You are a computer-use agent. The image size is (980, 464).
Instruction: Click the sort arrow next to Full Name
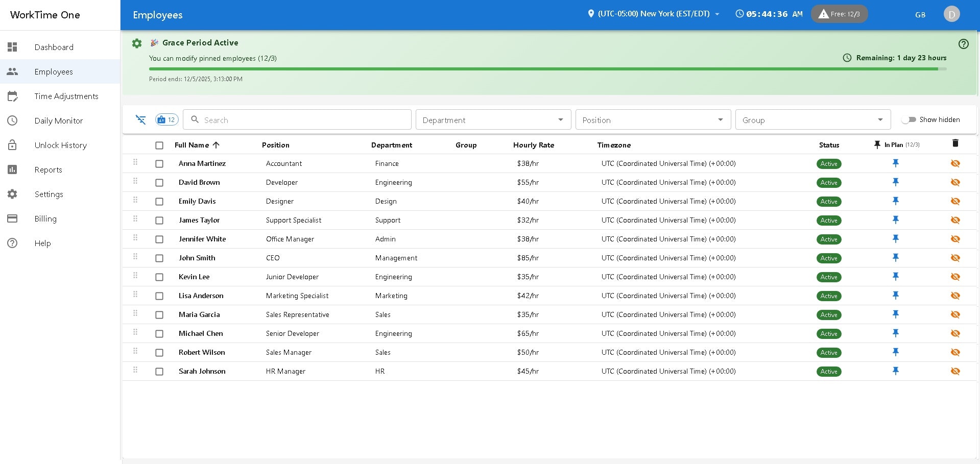pos(216,145)
